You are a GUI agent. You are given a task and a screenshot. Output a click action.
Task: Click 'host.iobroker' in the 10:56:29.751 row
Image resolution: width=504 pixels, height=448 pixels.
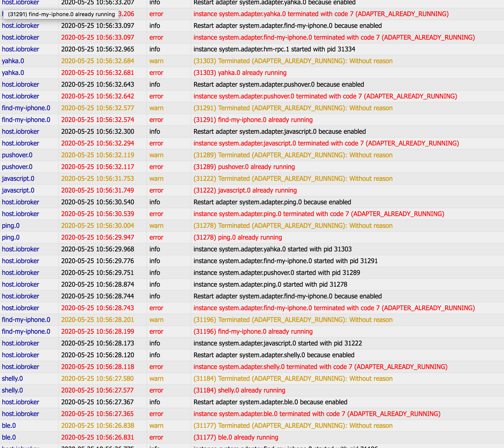[x=21, y=272]
